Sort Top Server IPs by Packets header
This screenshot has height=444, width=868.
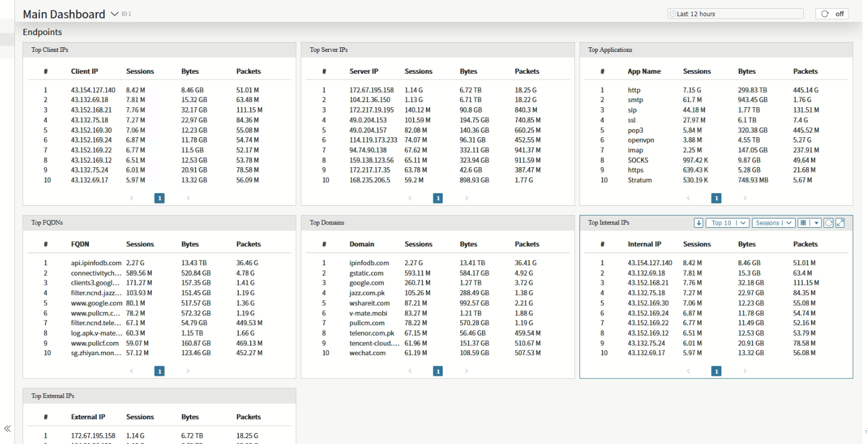click(526, 72)
